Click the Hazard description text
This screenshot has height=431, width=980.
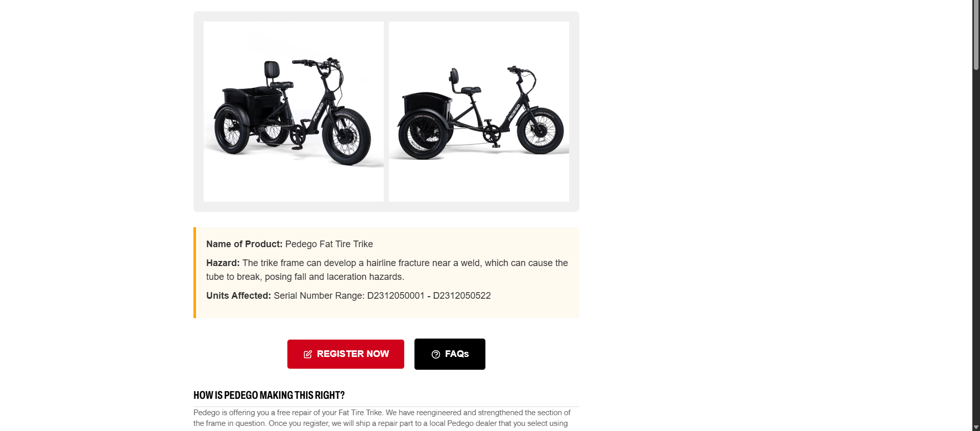click(387, 270)
